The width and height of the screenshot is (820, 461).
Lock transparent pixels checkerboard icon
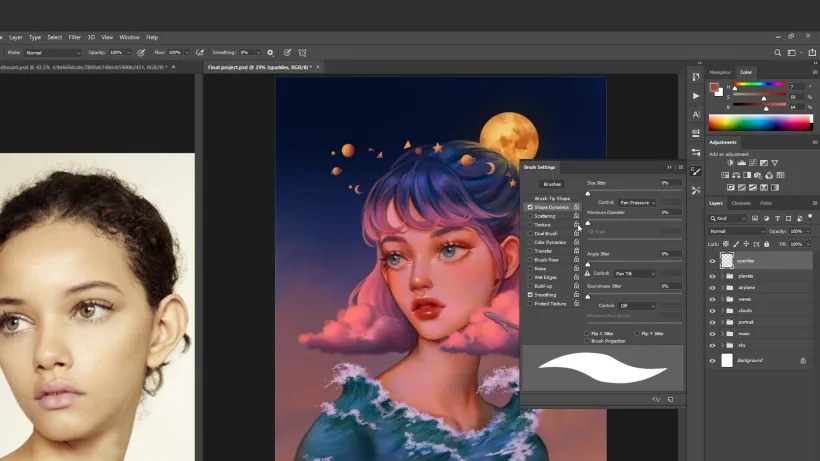[726, 244]
